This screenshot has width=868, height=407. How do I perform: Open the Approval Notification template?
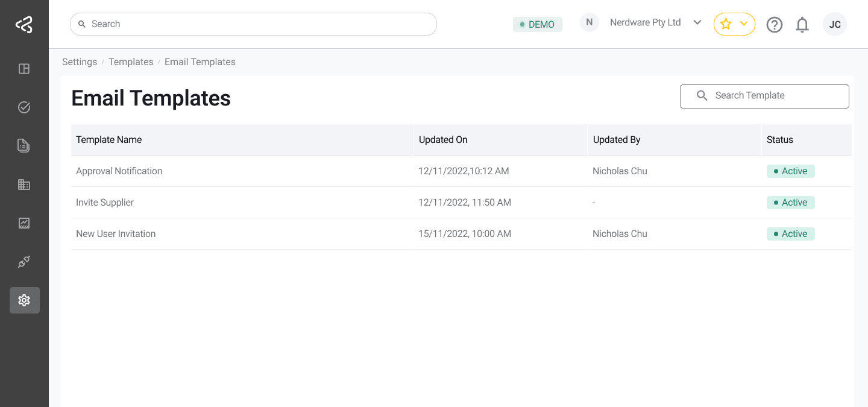(x=119, y=171)
